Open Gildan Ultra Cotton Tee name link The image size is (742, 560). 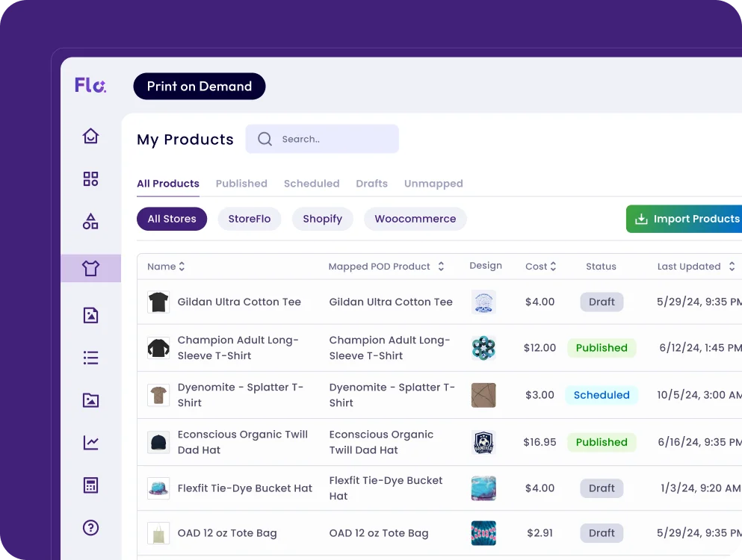click(x=239, y=302)
